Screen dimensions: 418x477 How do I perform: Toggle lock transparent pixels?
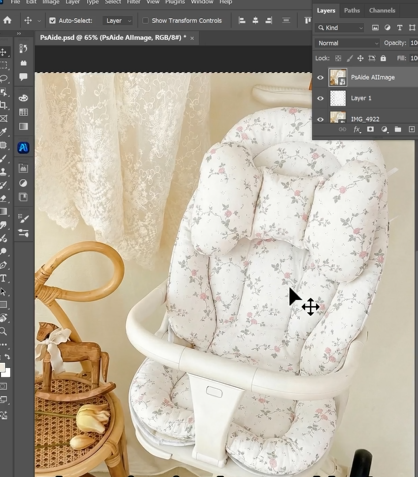[x=338, y=58]
